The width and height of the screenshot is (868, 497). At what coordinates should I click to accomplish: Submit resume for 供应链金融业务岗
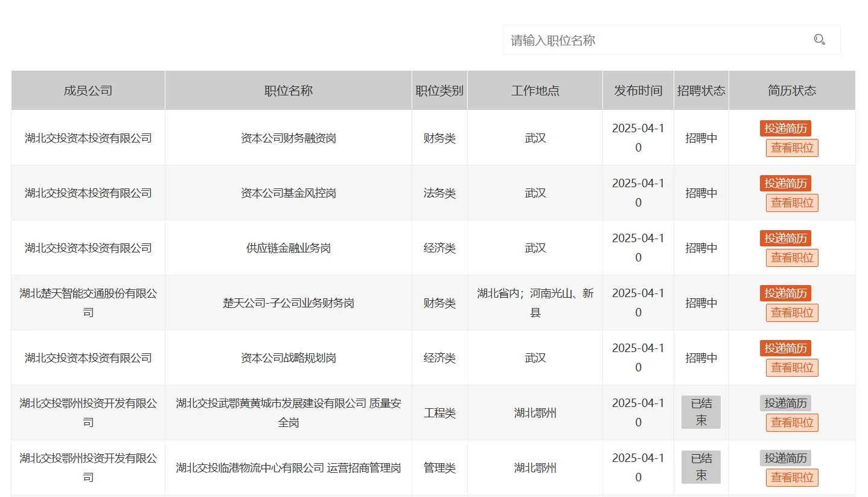point(785,238)
